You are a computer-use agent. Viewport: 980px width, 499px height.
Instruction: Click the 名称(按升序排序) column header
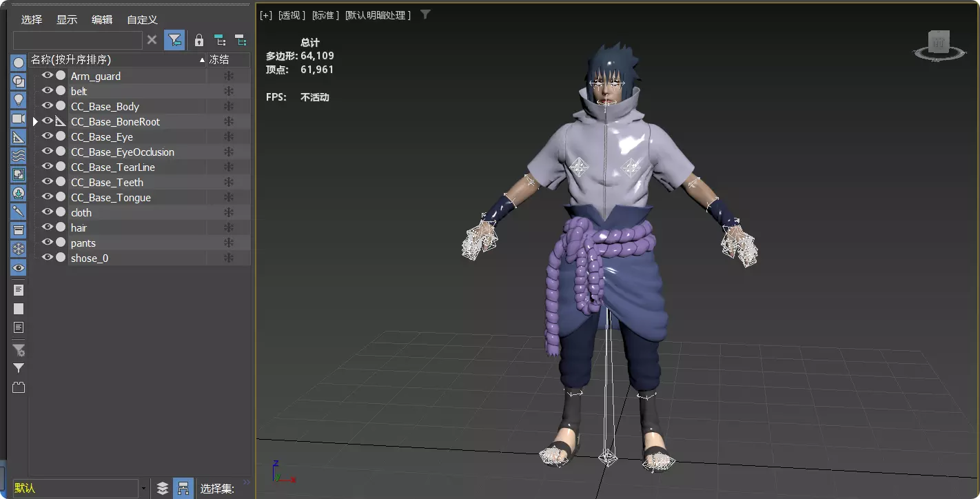(x=118, y=60)
